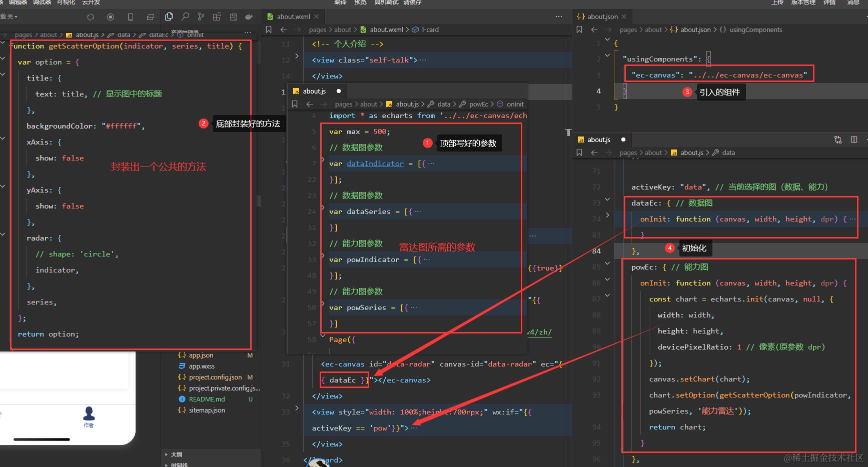Toggle bookmark icon in about.wxml breadcrumb bar
868x467 pixels.
[269, 29]
